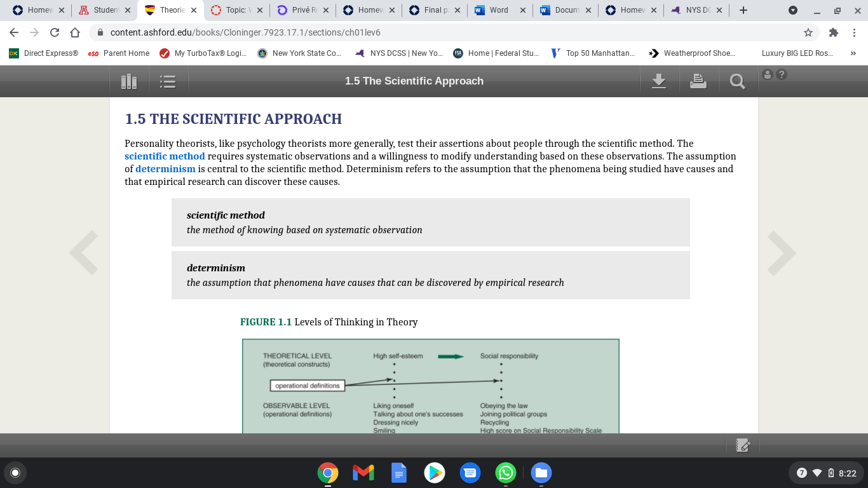Open the table of contents list icon
The image size is (868, 488).
pos(168,81)
